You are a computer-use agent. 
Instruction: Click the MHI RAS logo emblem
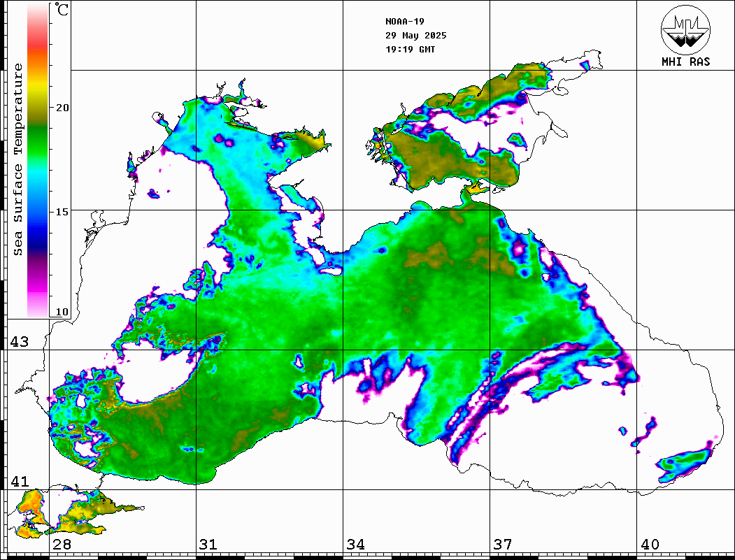(685, 29)
